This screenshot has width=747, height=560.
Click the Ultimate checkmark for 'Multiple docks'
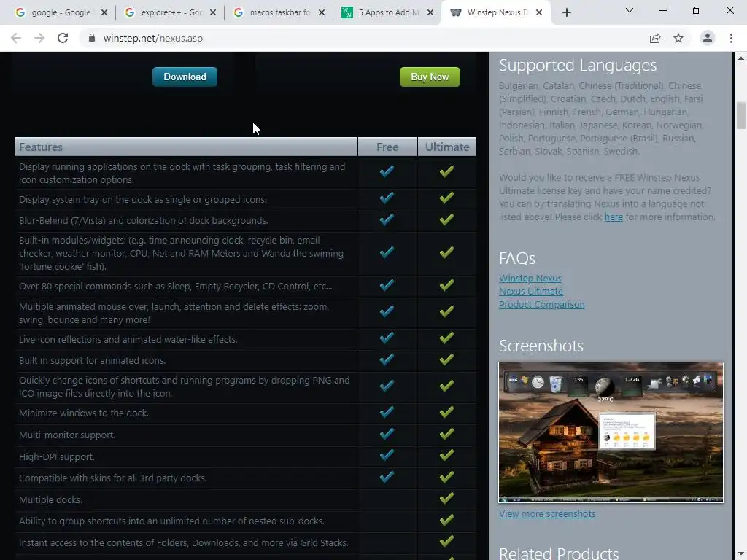click(x=446, y=499)
